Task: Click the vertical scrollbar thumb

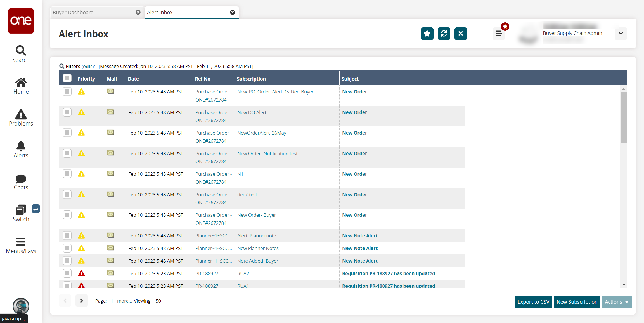Action: click(x=623, y=117)
